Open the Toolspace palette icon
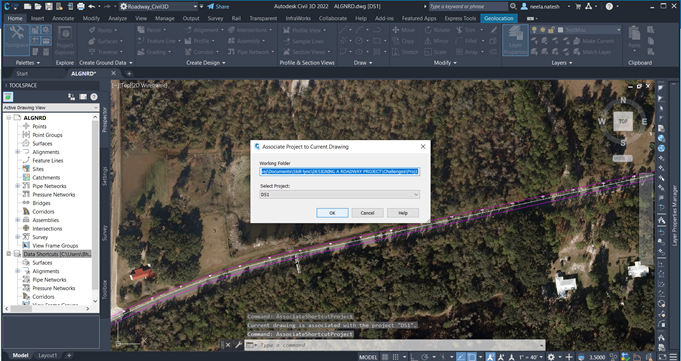 click(x=17, y=38)
